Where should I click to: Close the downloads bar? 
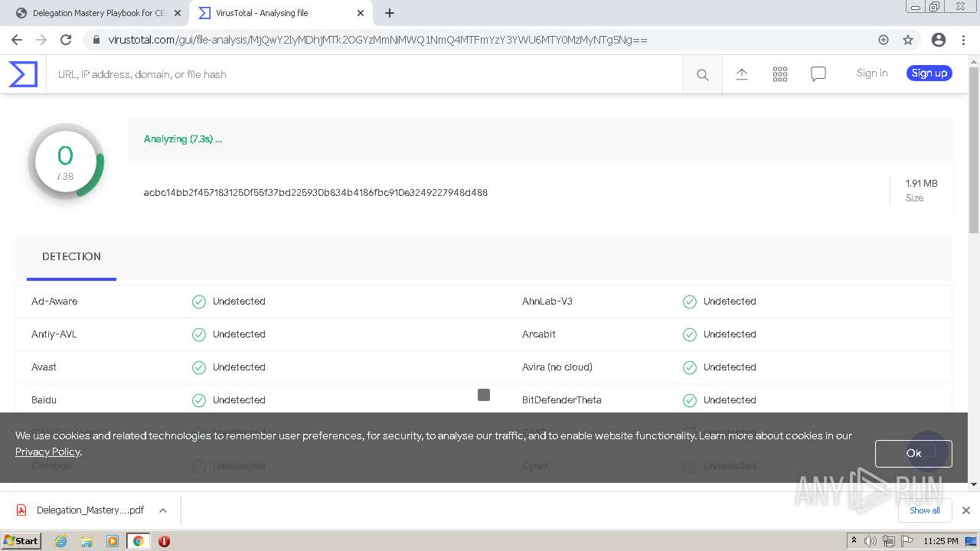[x=966, y=510]
